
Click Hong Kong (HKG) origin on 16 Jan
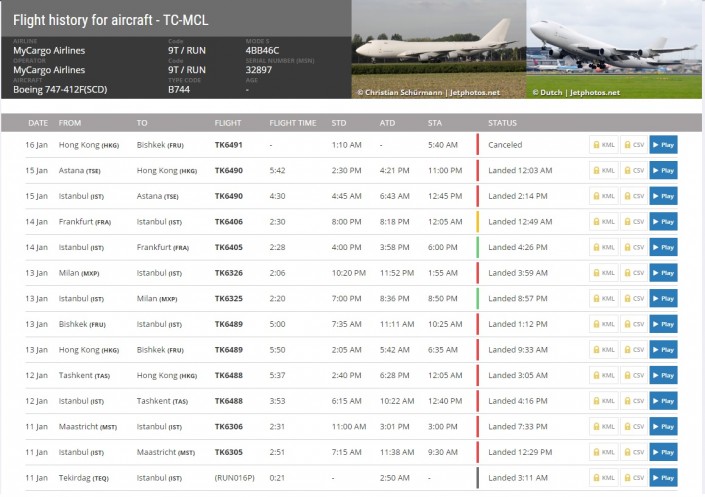tap(88, 145)
